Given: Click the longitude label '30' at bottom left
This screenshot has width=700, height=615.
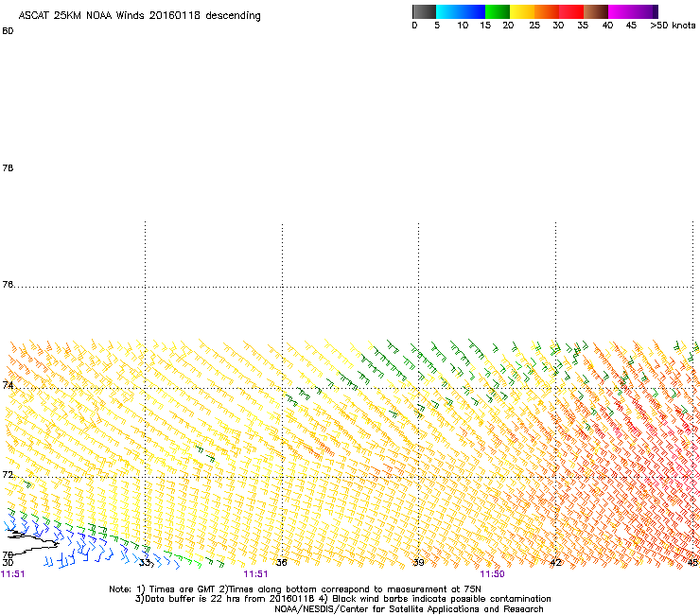Looking at the screenshot, I should pos(8,563).
